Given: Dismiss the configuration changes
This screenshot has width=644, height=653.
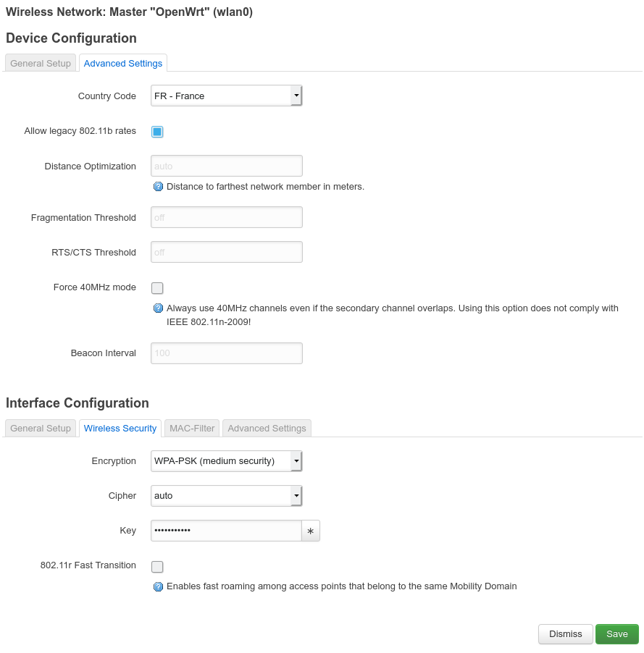Looking at the screenshot, I should [x=565, y=633].
